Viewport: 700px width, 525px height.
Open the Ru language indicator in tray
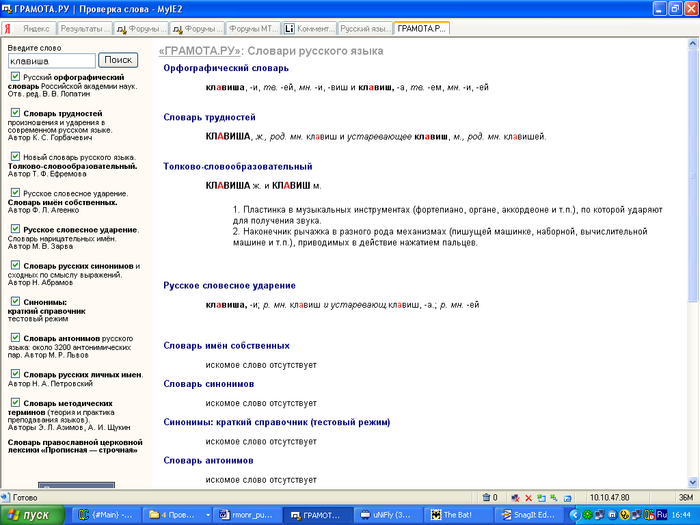pyautogui.click(x=662, y=515)
